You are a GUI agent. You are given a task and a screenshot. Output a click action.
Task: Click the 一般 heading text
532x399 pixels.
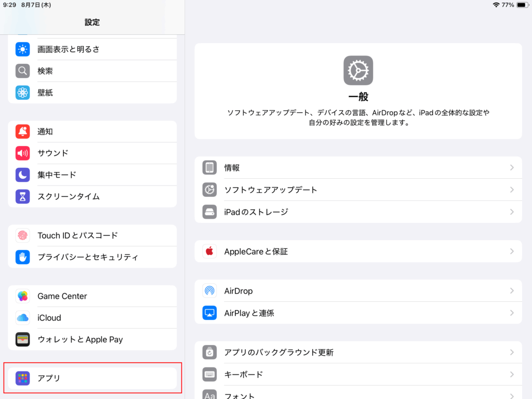358,97
